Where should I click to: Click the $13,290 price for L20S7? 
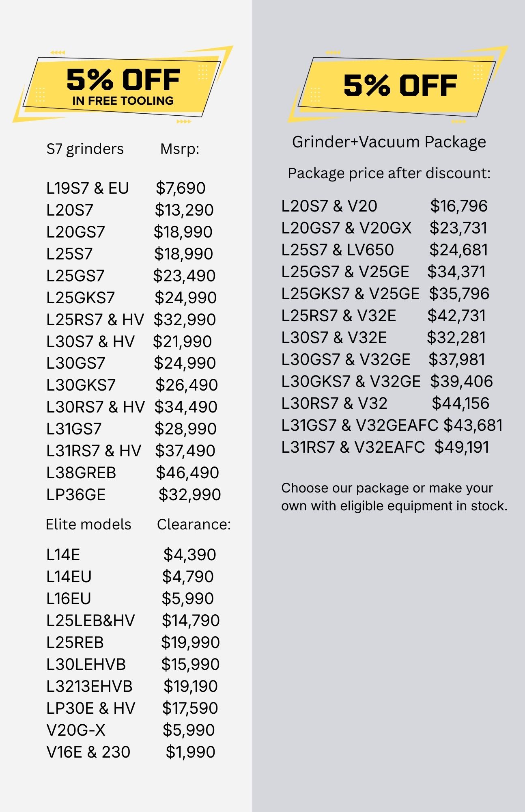tap(184, 210)
